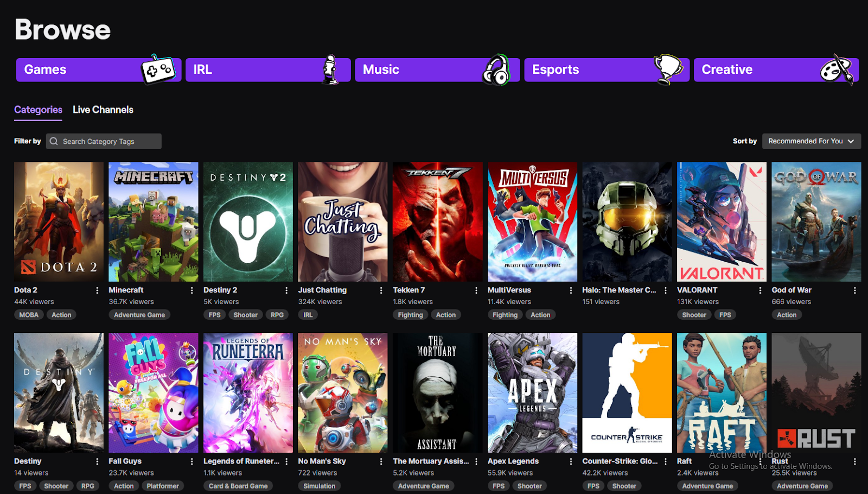Open options menu for VALORANT

pos(760,290)
